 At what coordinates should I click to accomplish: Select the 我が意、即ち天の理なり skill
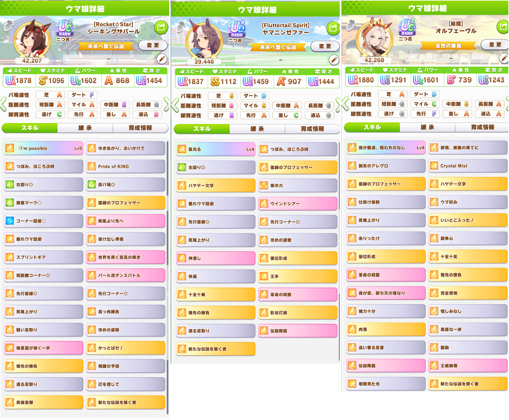[x=386, y=293]
